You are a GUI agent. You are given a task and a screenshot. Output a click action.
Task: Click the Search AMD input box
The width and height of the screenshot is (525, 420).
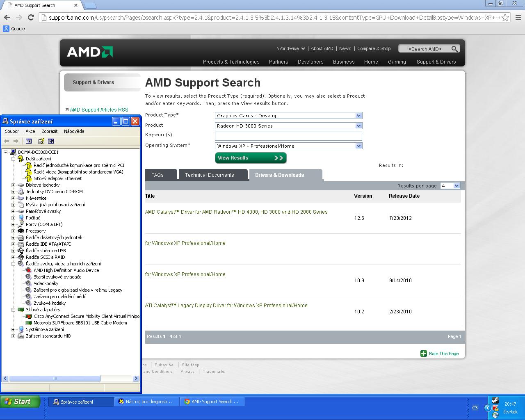(425, 49)
